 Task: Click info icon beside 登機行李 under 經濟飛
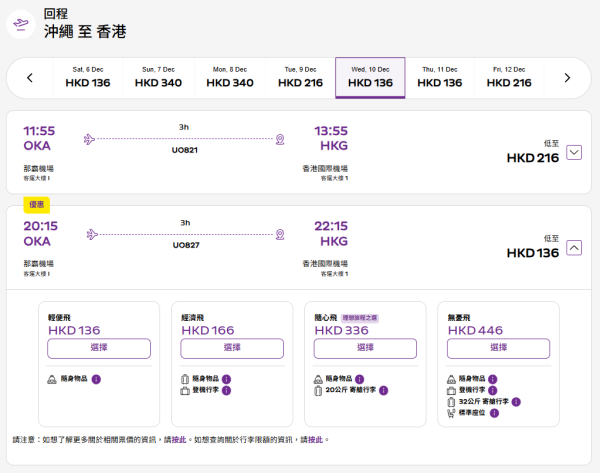pos(227,391)
